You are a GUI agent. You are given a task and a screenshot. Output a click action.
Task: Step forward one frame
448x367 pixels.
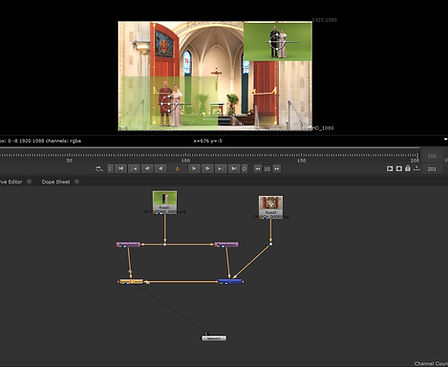207,169
